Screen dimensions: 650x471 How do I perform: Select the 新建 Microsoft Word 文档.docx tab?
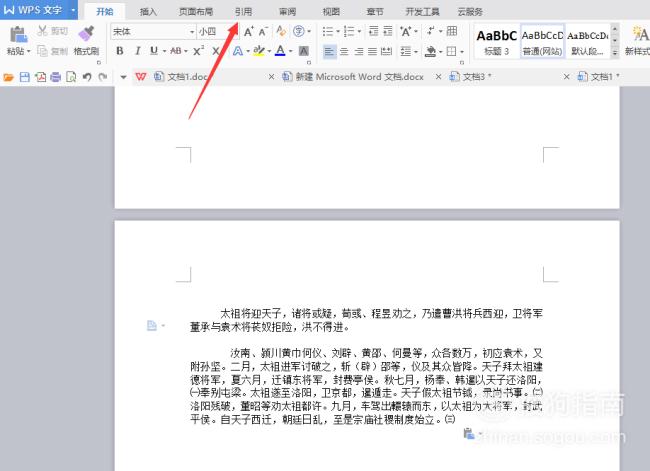360,77
